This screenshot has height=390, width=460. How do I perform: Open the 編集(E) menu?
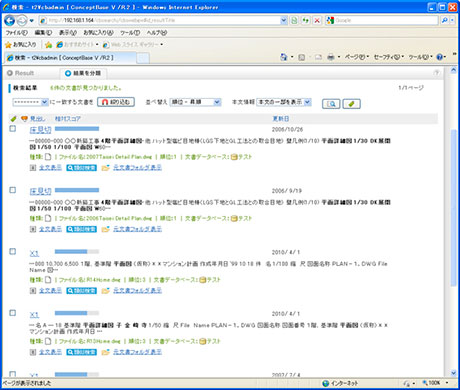pyautogui.click(x=43, y=33)
